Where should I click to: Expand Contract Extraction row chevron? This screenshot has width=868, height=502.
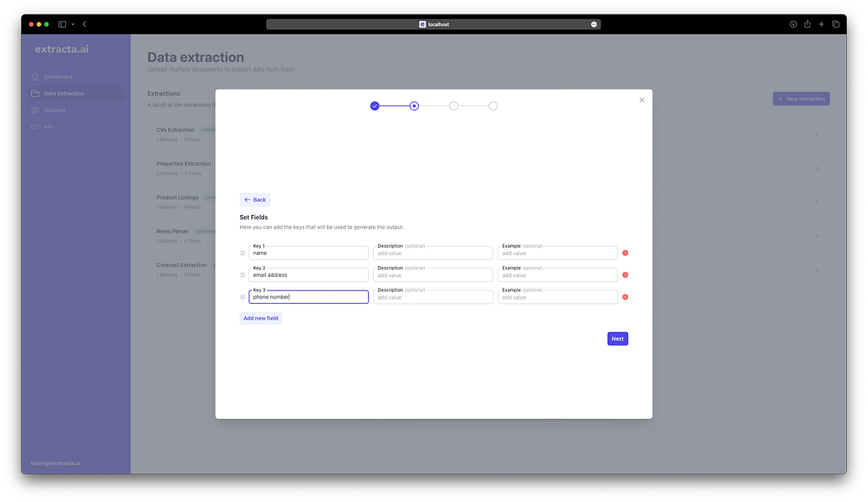(816, 269)
